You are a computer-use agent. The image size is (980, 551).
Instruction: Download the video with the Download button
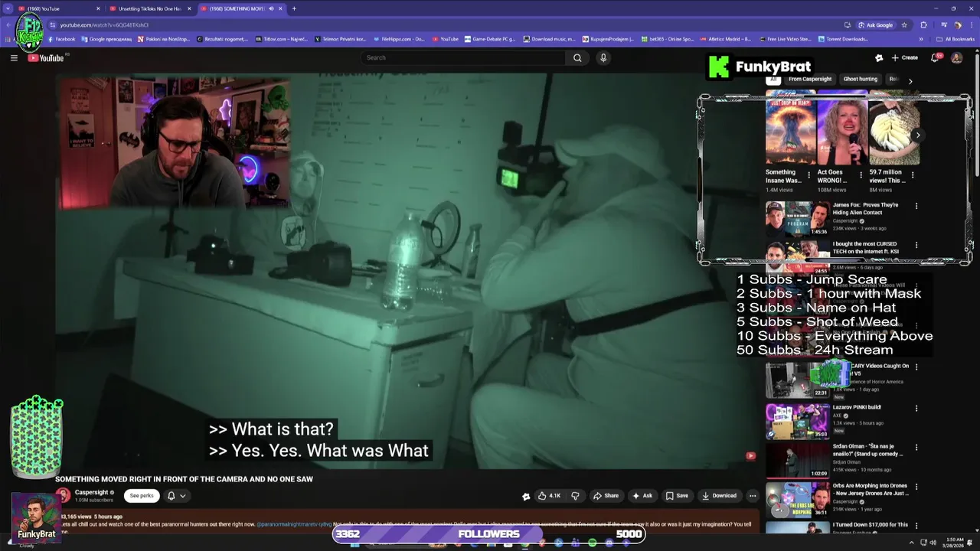tap(719, 495)
